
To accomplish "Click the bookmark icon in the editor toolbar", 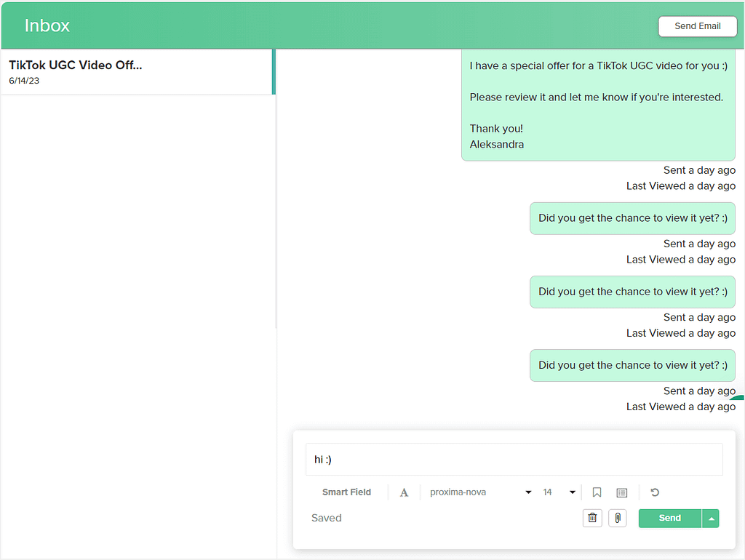I will [597, 492].
